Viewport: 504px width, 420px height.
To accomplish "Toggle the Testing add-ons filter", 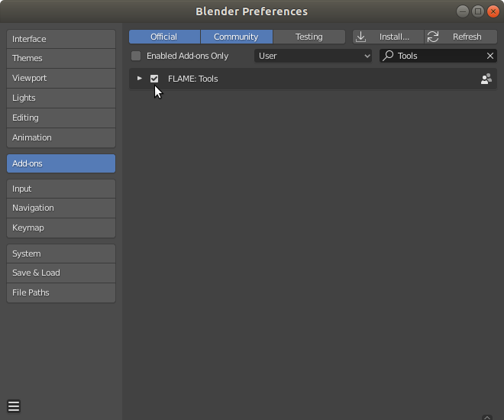I will 309,37.
